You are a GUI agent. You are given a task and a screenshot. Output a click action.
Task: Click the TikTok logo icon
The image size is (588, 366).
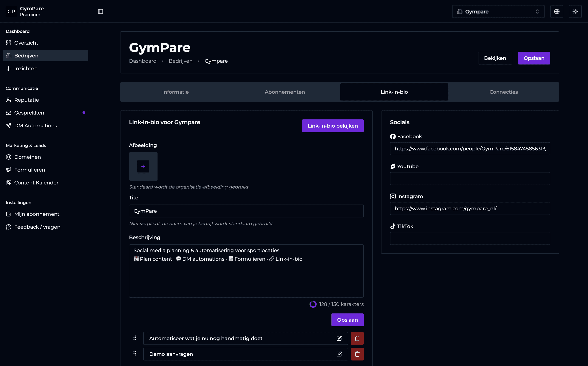[393, 226]
